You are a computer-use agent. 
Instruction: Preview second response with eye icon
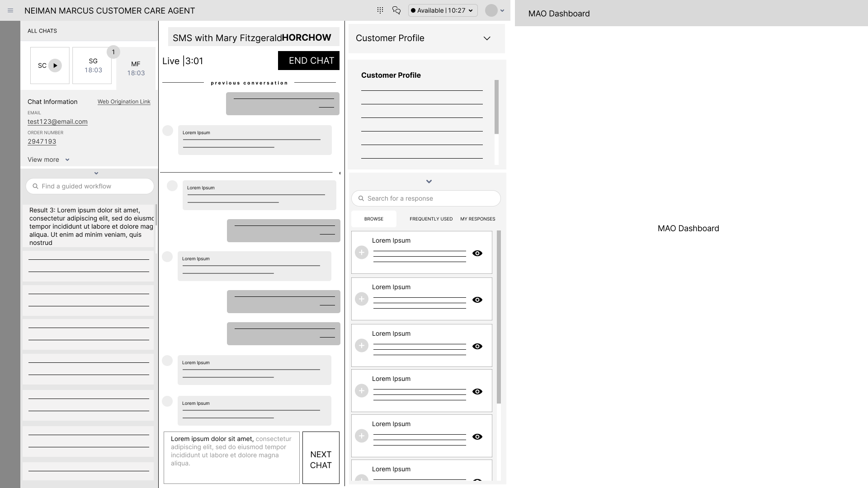click(477, 300)
